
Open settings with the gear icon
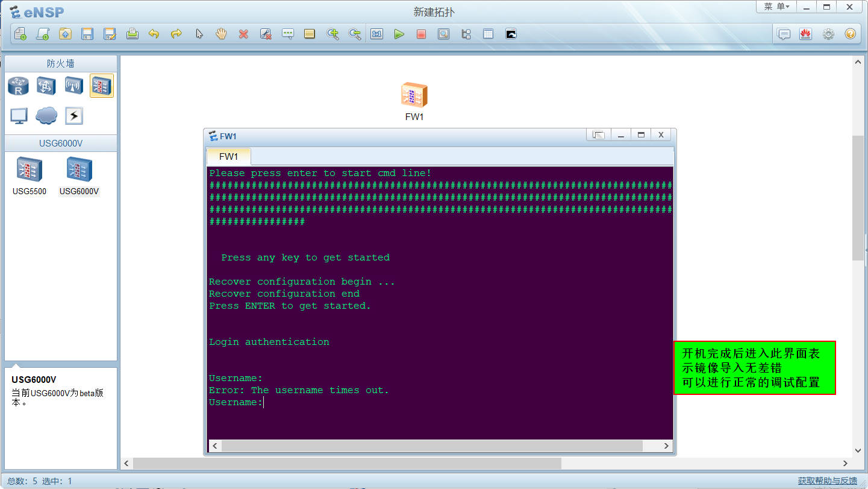(x=828, y=34)
